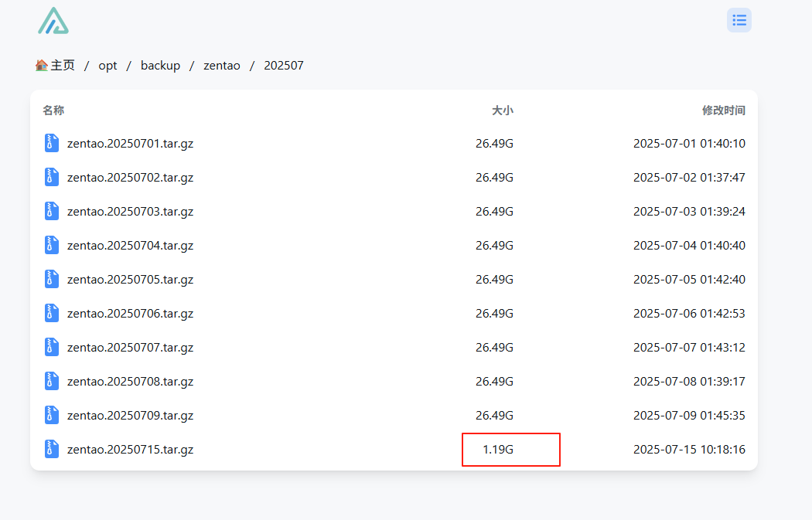Sort files by 修改时间 column header
Screen dimensions: 812x520
pyautogui.click(x=723, y=110)
